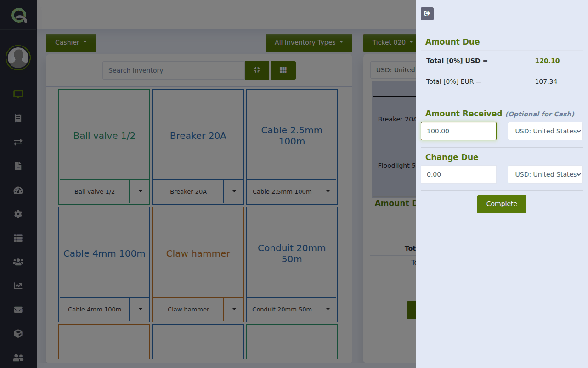The width and height of the screenshot is (588, 368).
Task: Open the document icon in sidebar
Action: coord(18,166)
